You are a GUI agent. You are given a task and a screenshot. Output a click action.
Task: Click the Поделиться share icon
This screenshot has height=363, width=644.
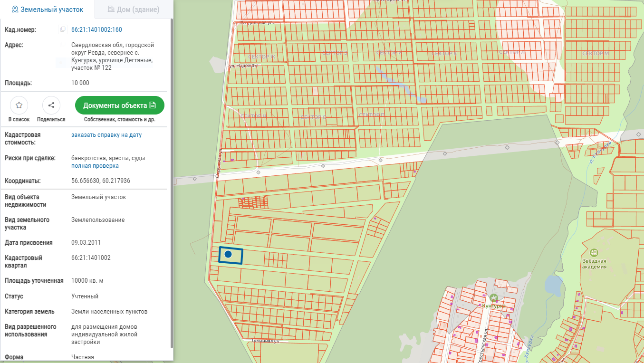tap(51, 105)
